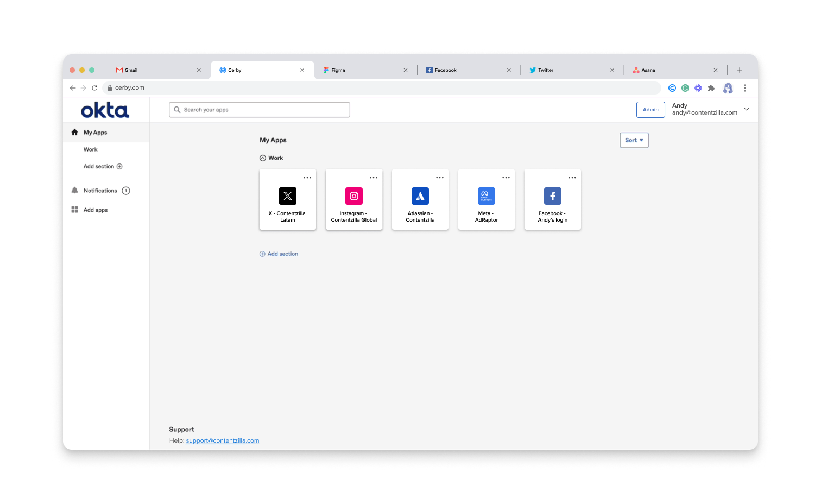This screenshot has height=504, width=821.
Task: Open a new browser tab
Action: [x=740, y=70]
